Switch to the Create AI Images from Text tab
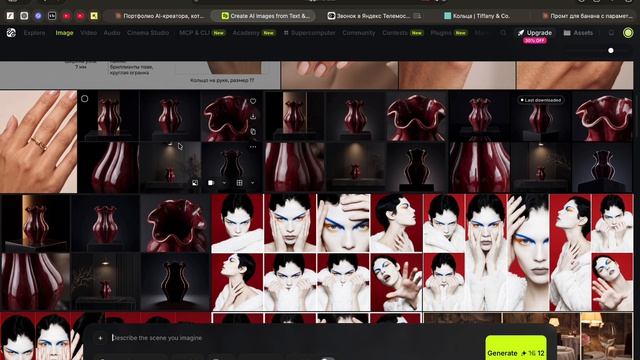640x360 pixels. pos(266,16)
